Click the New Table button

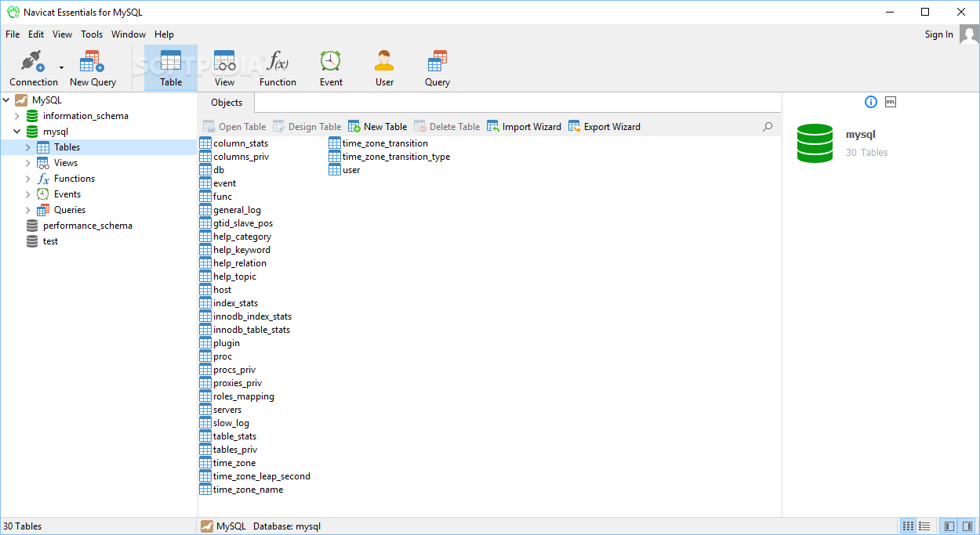tap(377, 126)
